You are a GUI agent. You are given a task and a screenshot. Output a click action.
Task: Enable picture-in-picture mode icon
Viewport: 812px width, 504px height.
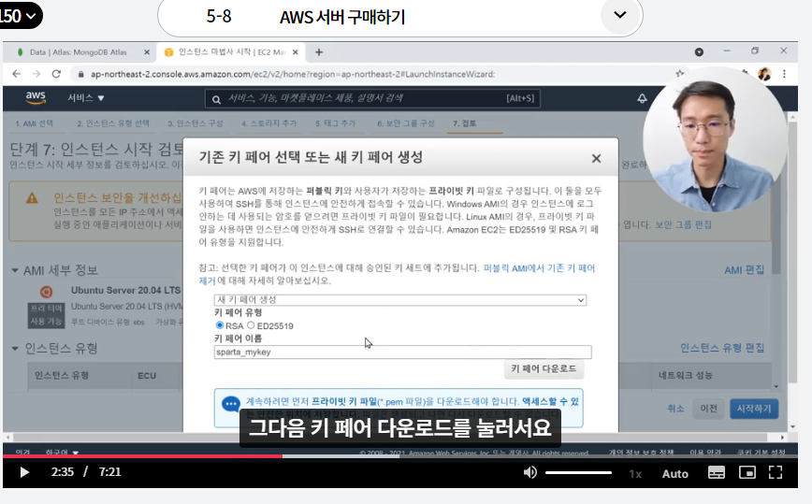[747, 472]
